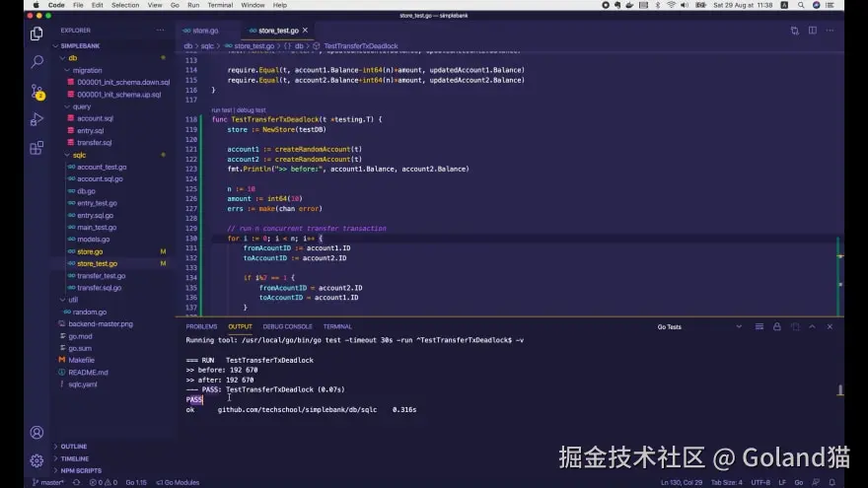Viewport: 868px width, 488px height.
Task: Close the bottom panel
Action: (x=830, y=327)
